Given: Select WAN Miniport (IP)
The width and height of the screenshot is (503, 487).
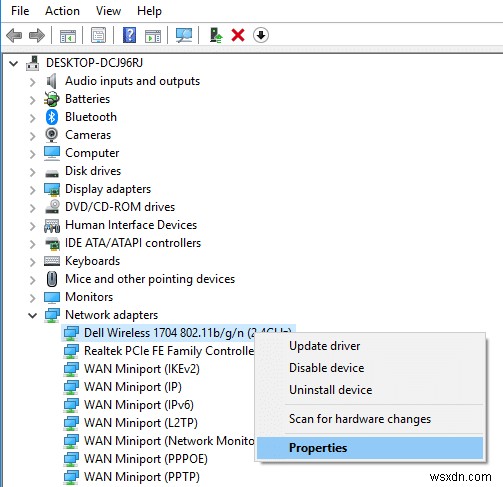Looking at the screenshot, I should tap(133, 387).
